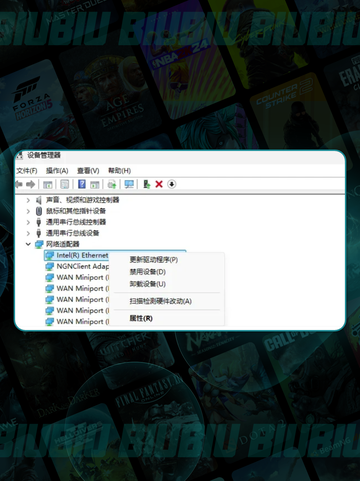This screenshot has height=481, width=360.
Task: Click the adapter icon beside NGNClient Adap
Action: pyautogui.click(x=50, y=266)
